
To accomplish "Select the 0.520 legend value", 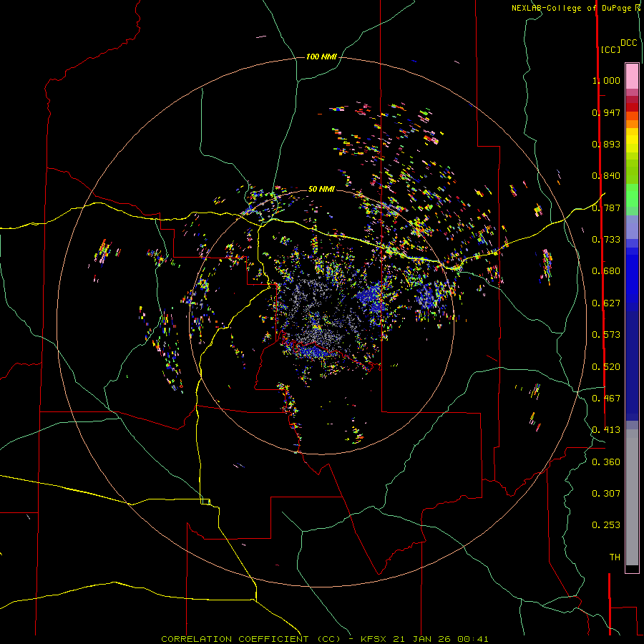I will (606, 367).
